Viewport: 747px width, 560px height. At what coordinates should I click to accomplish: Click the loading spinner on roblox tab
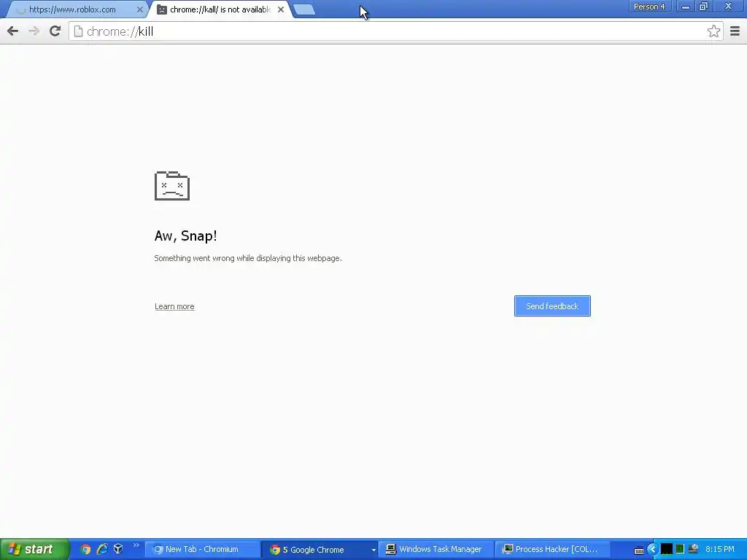(21, 9)
